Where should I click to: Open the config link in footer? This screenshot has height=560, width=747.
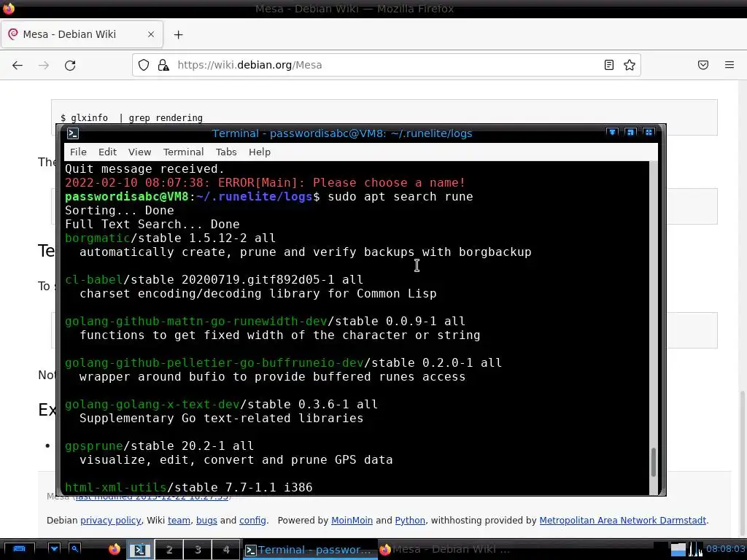252,521
